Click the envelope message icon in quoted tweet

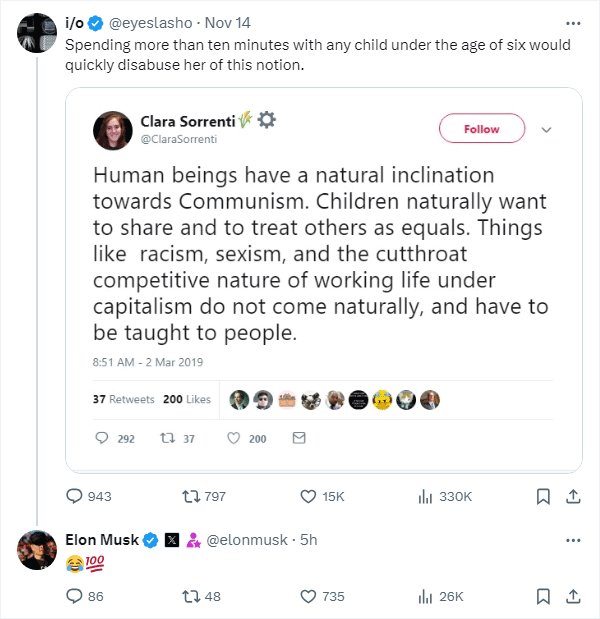point(298,438)
